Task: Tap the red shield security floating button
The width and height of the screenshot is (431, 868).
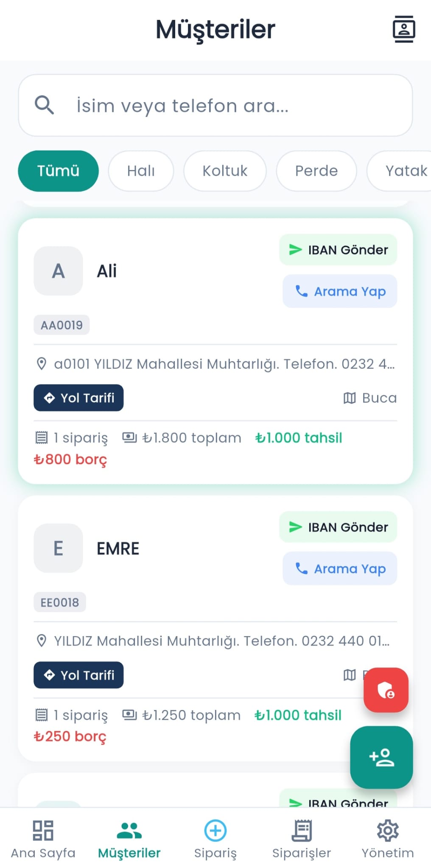Action: point(386,690)
